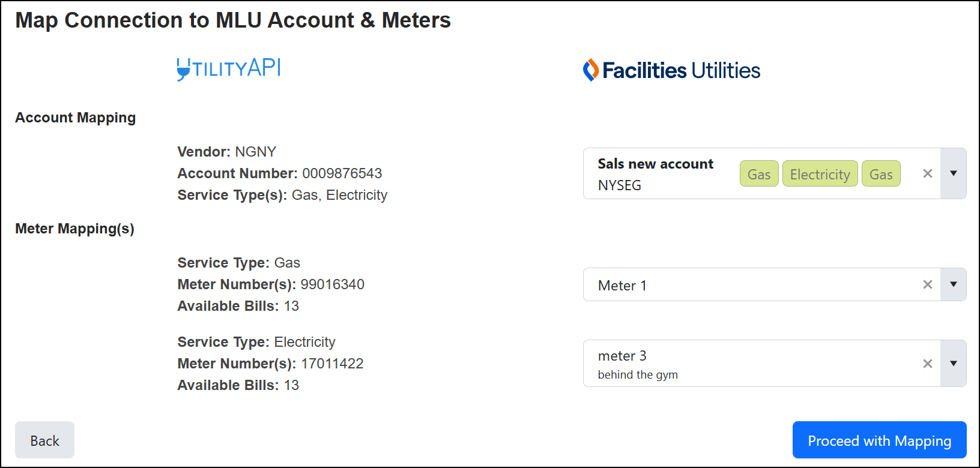
Task: Expand the account mapping dropdown arrow
Action: pyautogui.click(x=953, y=173)
